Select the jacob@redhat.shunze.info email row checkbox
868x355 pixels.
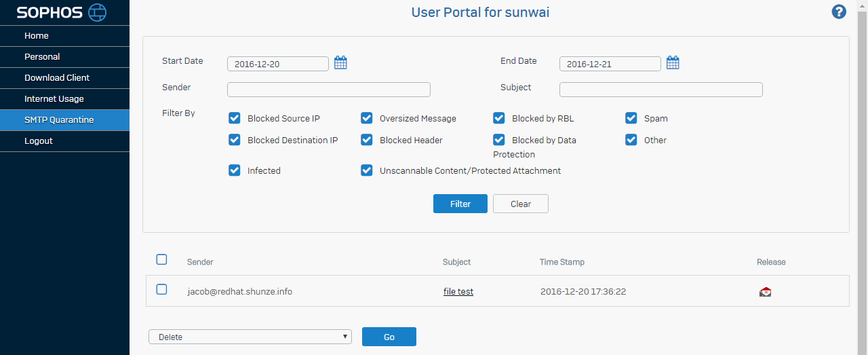161,289
